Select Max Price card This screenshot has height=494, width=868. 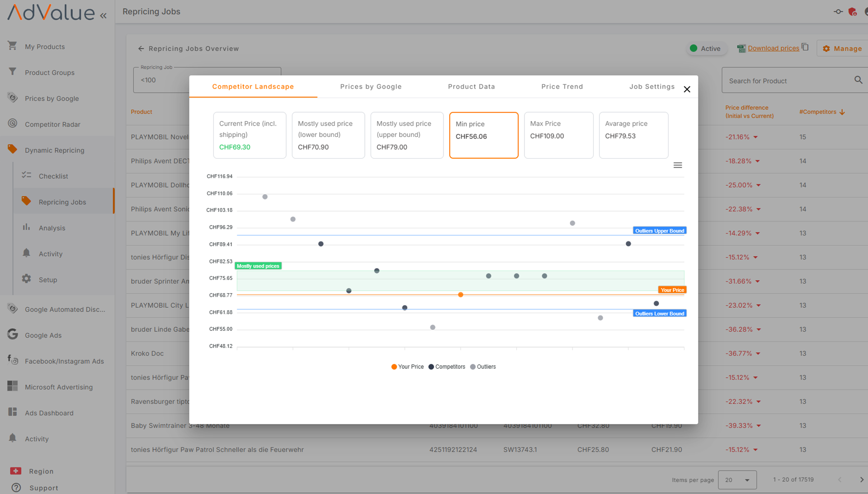tap(558, 135)
